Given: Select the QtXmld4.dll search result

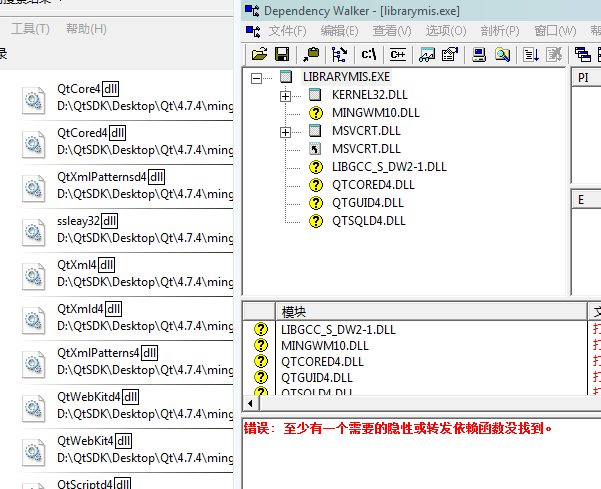Looking at the screenshot, I should (127, 319).
